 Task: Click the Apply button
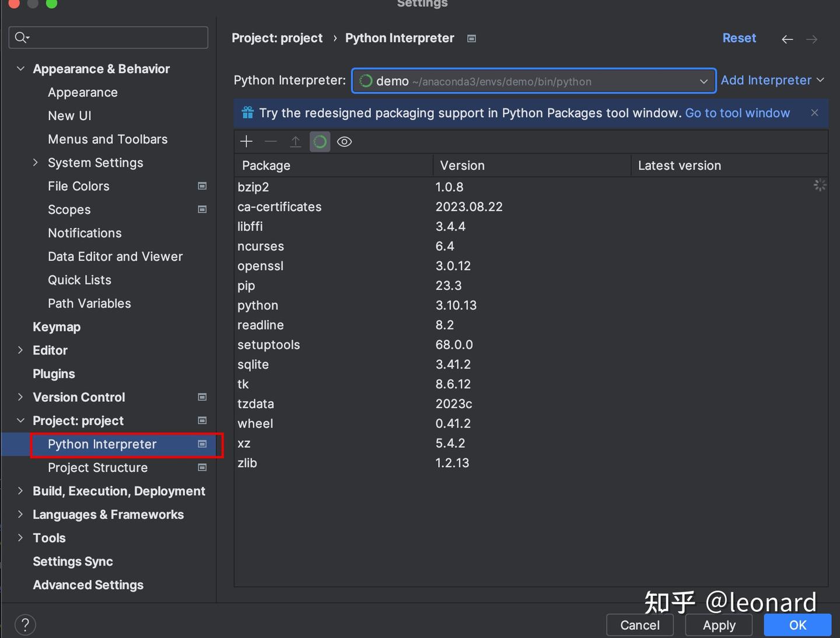(x=719, y=625)
